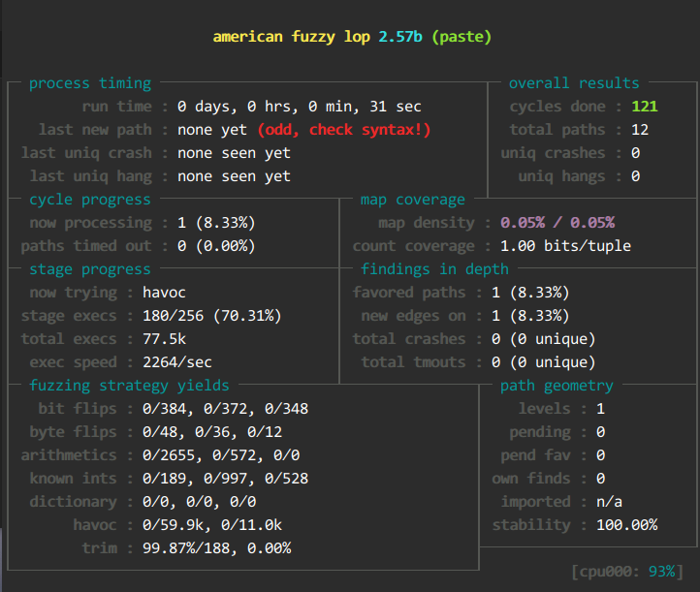Click the 'overall results' section heading
The height and width of the screenshot is (592, 700).
tap(574, 83)
